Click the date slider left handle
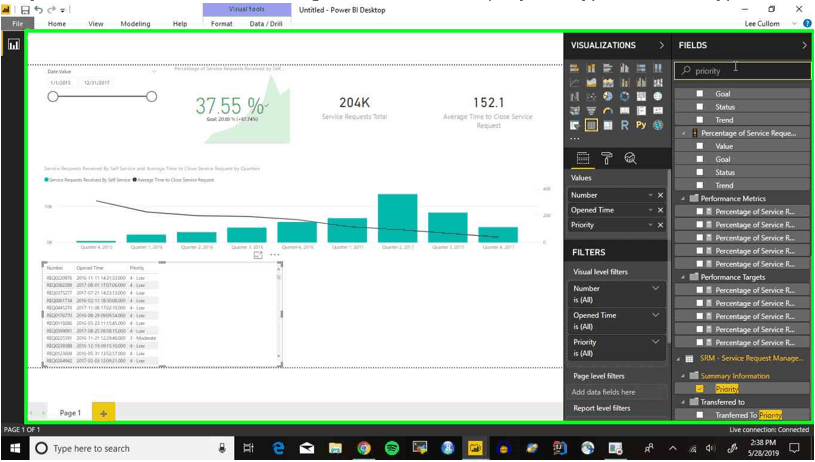This screenshot has height=462, width=815. pyautogui.click(x=53, y=97)
